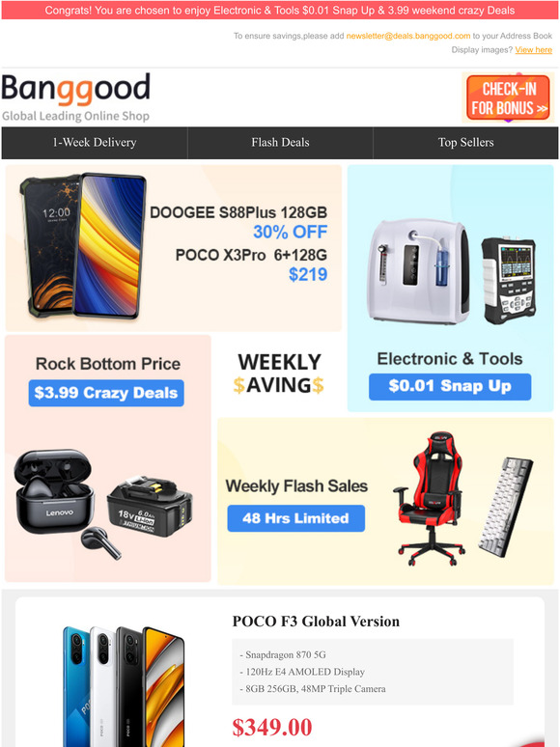The width and height of the screenshot is (560, 747).
Task: Click the top red Congrats promo banner
Action: tap(280, 10)
